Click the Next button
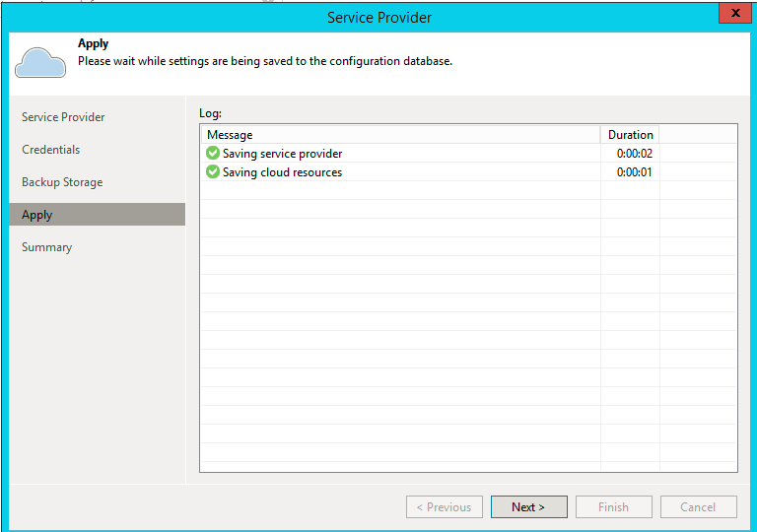Image resolution: width=757 pixels, height=532 pixels. click(x=529, y=507)
